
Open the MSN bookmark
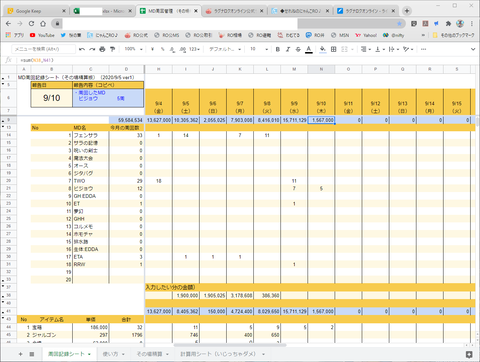click(340, 35)
